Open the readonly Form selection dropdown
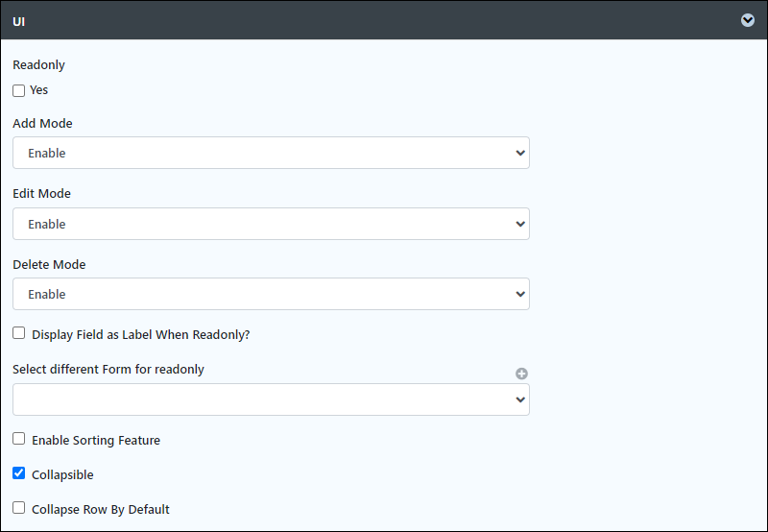Viewport: 768px width, 532px height. [x=271, y=399]
